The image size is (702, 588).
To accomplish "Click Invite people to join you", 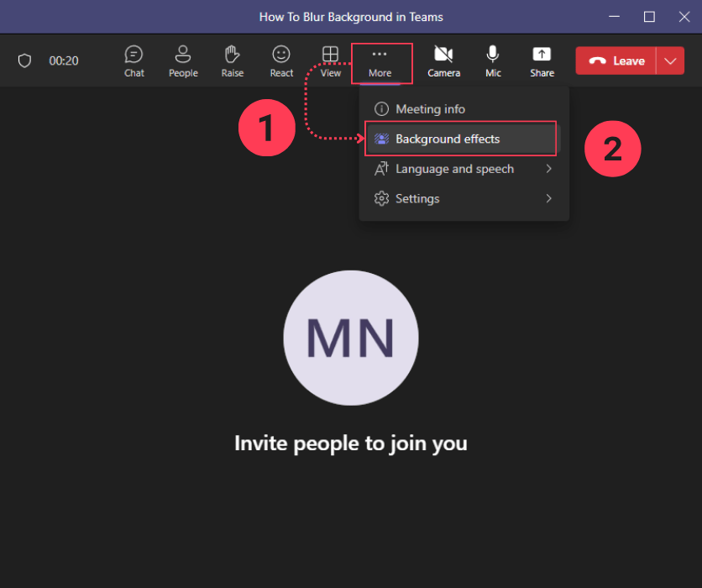I will (350, 443).
